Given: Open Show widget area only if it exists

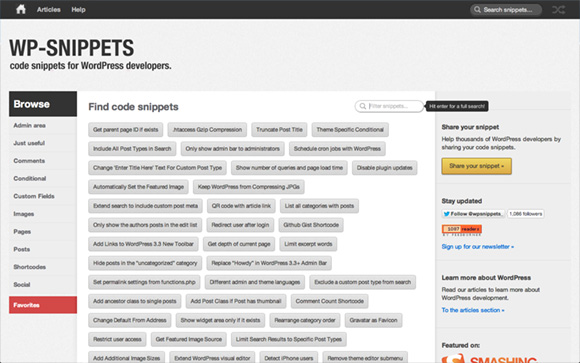Looking at the screenshot, I should coord(220,320).
